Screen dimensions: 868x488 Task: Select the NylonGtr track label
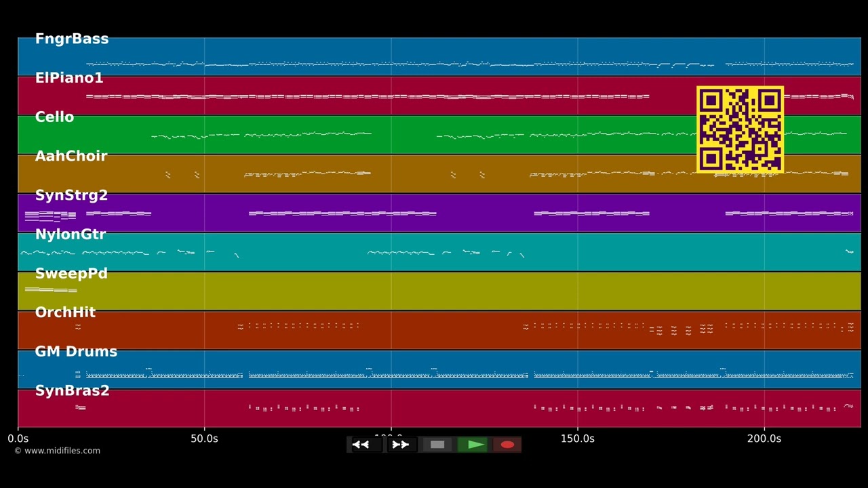[x=71, y=235]
